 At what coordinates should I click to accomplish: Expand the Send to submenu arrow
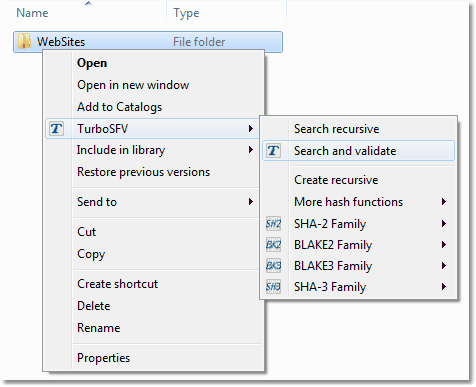tap(251, 202)
